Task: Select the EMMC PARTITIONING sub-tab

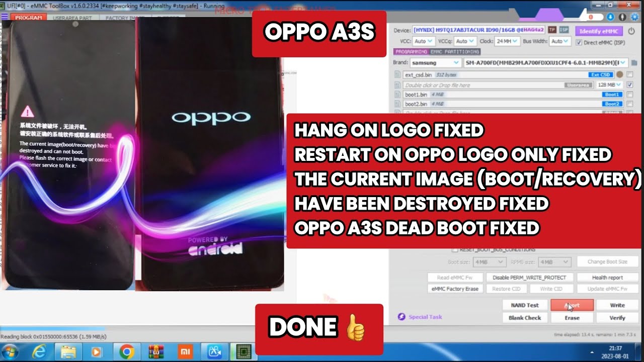Action: (455, 52)
